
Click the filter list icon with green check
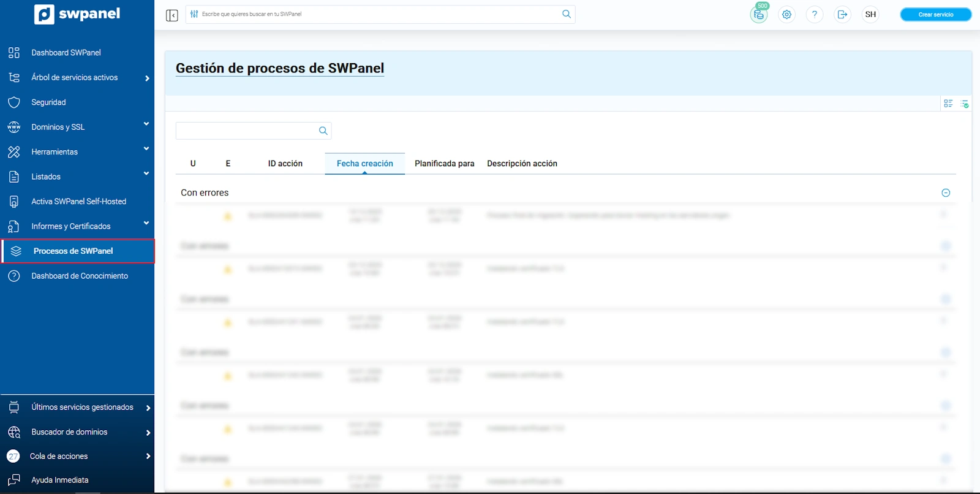(965, 104)
